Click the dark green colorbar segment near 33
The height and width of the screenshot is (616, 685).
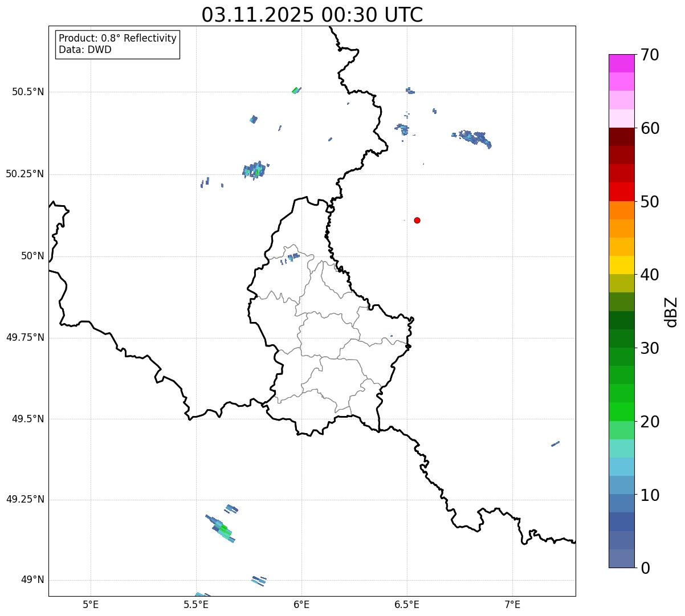pos(621,320)
